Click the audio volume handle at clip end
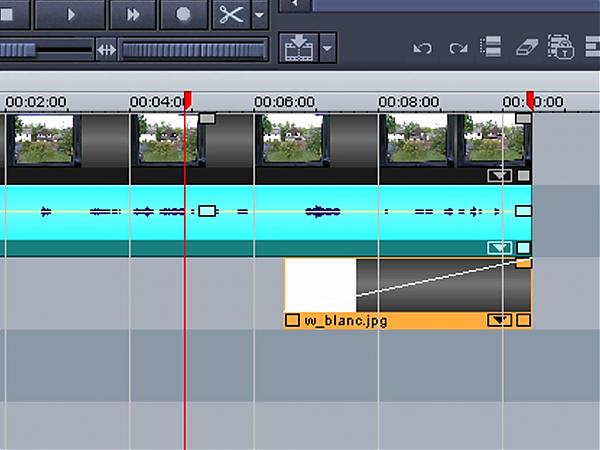The image size is (600, 450). 523,211
